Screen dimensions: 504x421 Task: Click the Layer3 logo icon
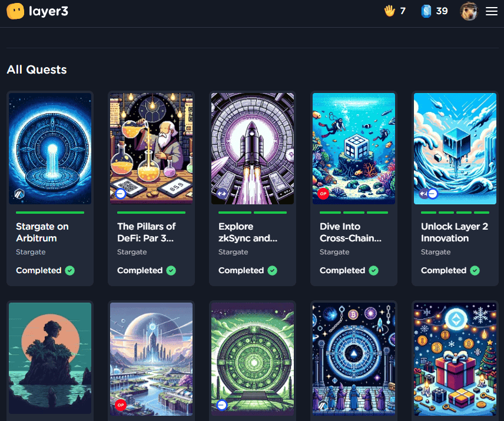pyautogui.click(x=15, y=11)
